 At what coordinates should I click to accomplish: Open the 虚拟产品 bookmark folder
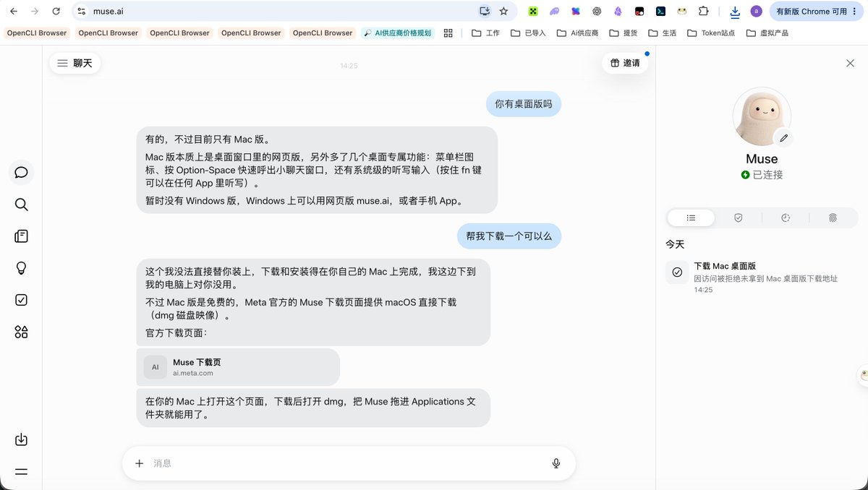(767, 33)
